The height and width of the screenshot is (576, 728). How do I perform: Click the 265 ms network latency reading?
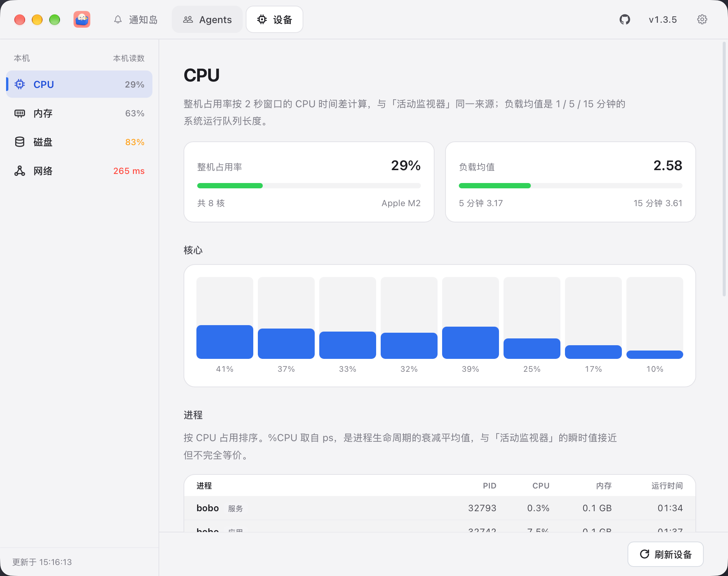pyautogui.click(x=129, y=171)
